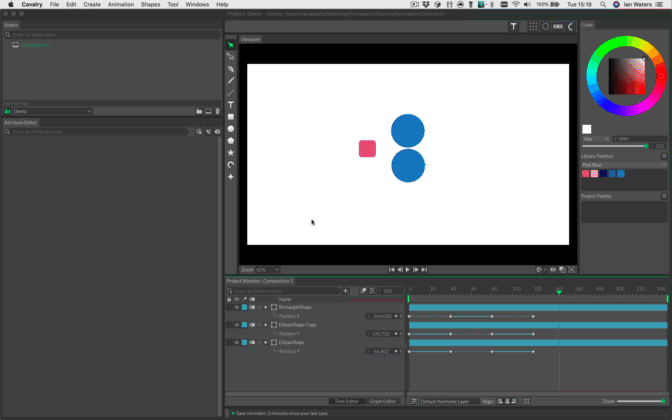Select the Text tool in the toolbar
The height and width of the screenshot is (420, 672).
click(x=231, y=105)
